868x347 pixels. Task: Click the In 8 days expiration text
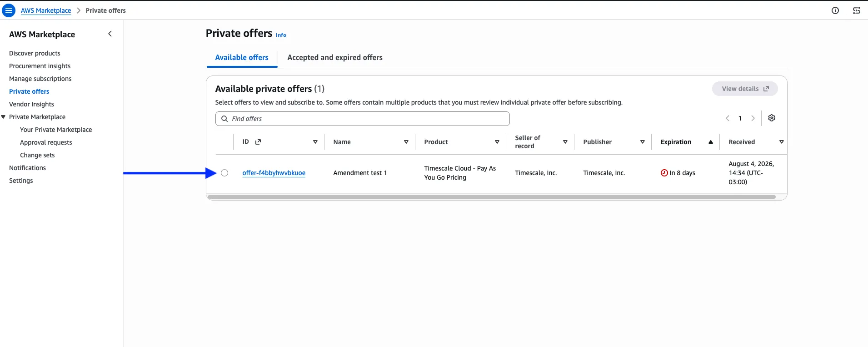682,173
